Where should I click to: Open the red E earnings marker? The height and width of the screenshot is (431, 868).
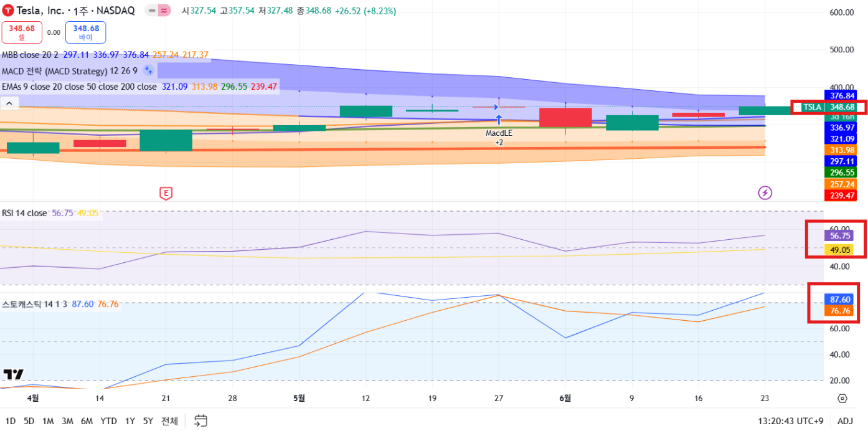point(166,193)
